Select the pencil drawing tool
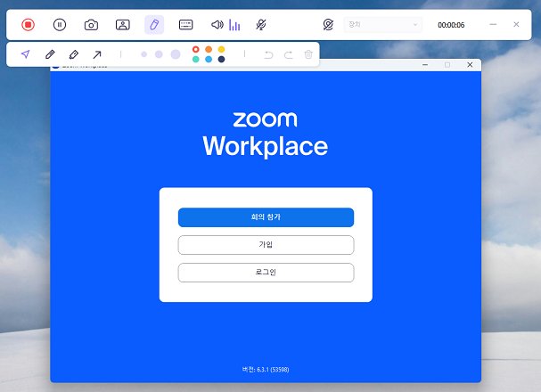 [50, 54]
